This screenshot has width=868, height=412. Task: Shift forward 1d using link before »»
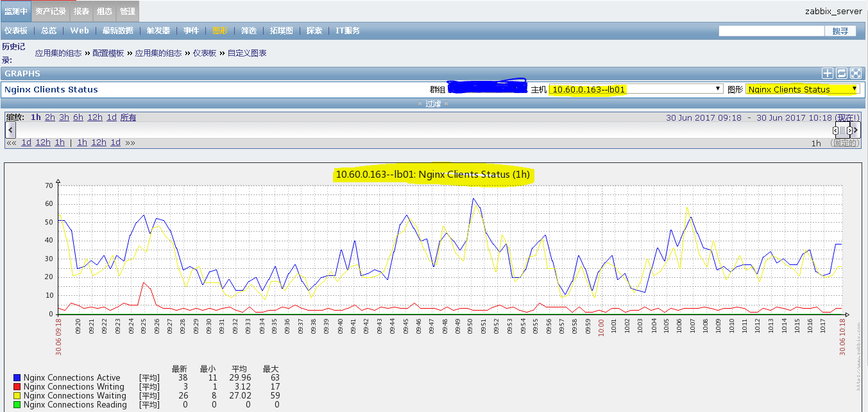click(x=115, y=142)
